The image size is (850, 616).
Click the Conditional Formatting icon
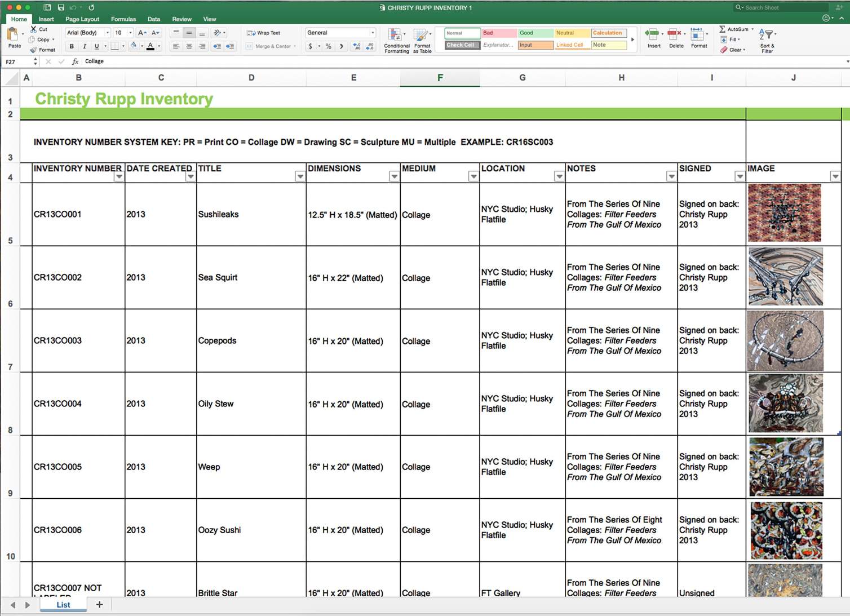point(396,36)
